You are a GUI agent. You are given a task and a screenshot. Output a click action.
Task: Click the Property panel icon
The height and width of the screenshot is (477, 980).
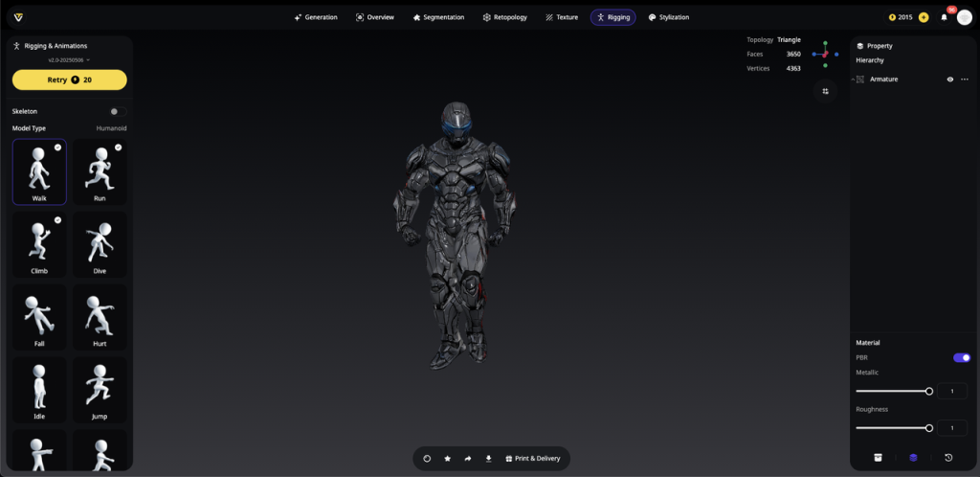(x=860, y=46)
